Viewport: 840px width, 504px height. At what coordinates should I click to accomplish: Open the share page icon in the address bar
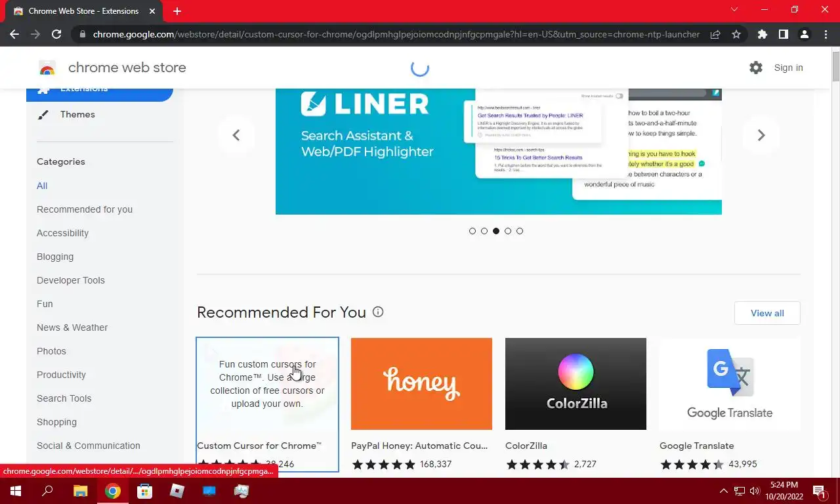pos(715,34)
